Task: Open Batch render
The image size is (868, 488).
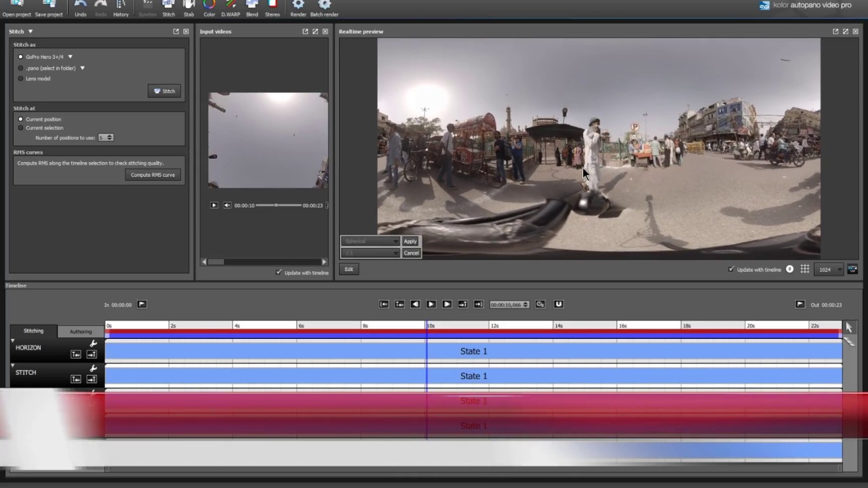Action: pos(324,8)
